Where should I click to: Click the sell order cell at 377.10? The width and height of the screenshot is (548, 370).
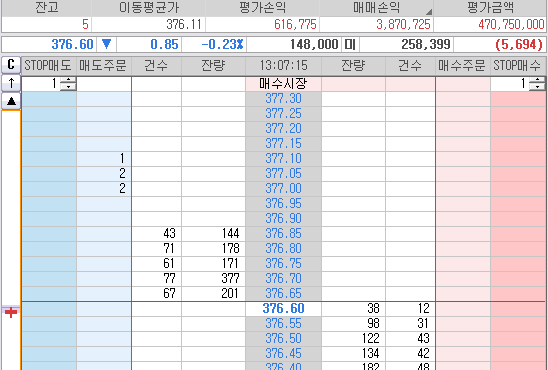pyautogui.click(x=104, y=159)
